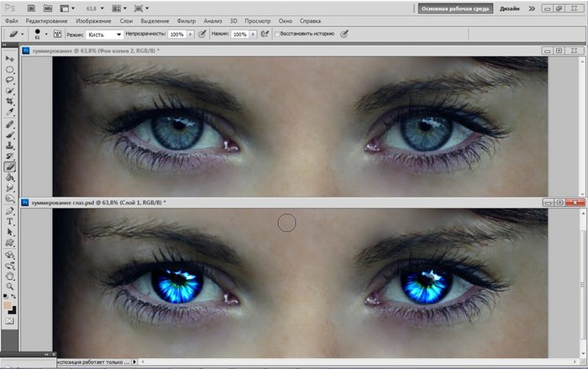588x369 pixels.
Task: Select the Zoom tool
Action: click(10, 287)
